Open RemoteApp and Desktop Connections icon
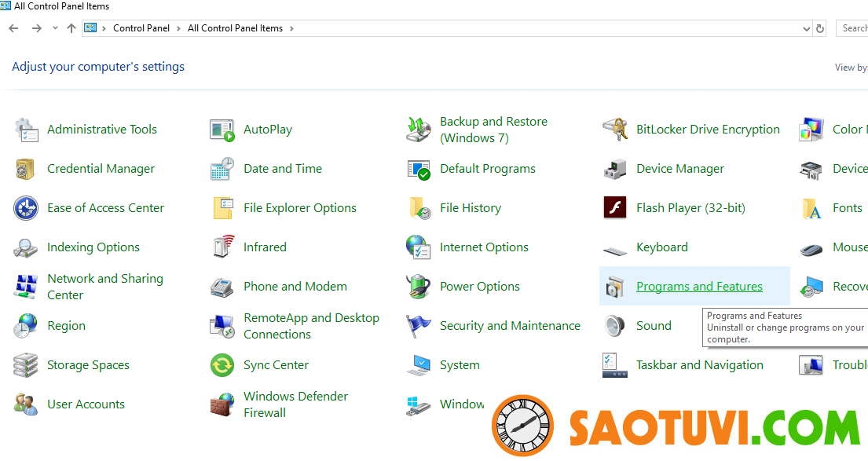 click(222, 326)
